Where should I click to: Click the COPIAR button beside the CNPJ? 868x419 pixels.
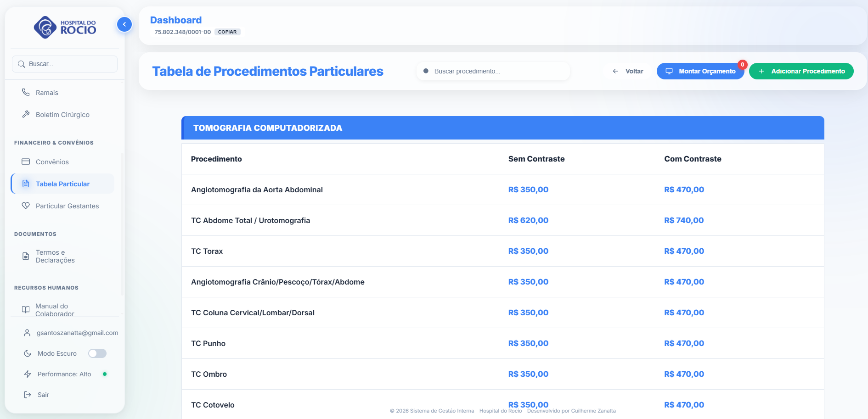point(227,32)
